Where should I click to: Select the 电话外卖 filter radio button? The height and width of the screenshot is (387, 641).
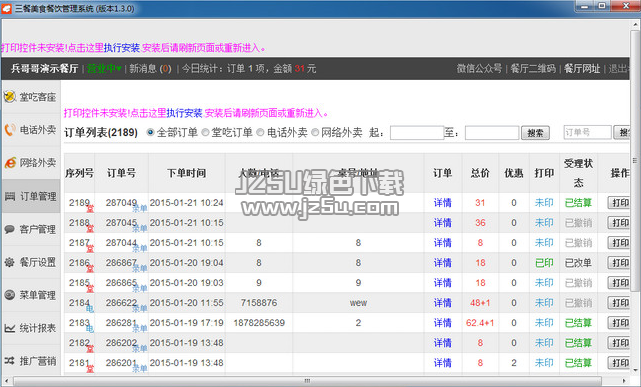[260, 132]
